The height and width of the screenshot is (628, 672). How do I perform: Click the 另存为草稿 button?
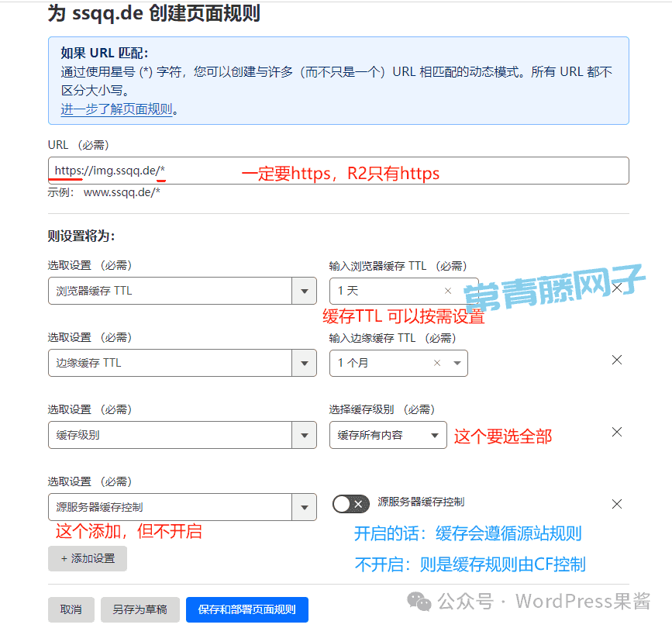click(x=140, y=609)
